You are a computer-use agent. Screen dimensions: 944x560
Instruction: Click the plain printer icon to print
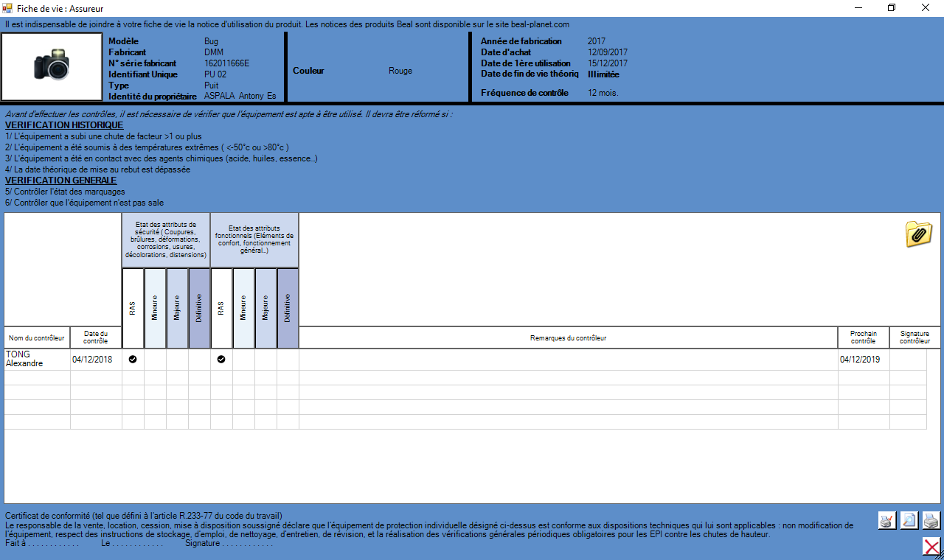coord(931,520)
